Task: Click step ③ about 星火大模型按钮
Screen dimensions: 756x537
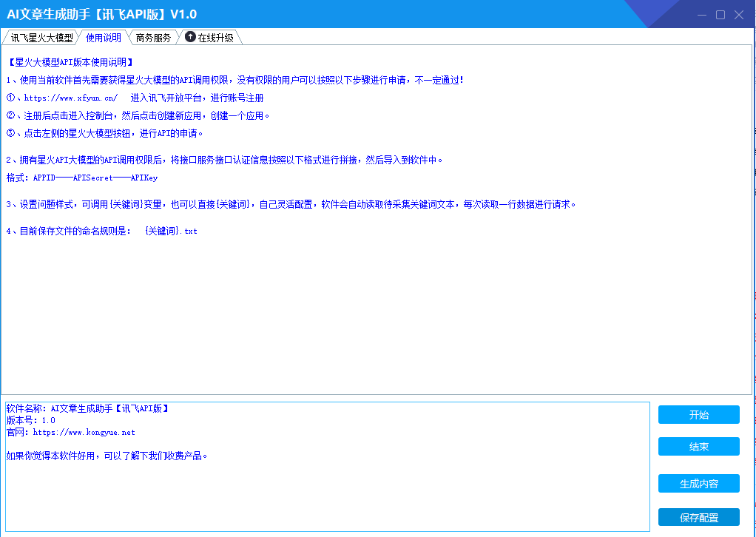Action: (104, 134)
